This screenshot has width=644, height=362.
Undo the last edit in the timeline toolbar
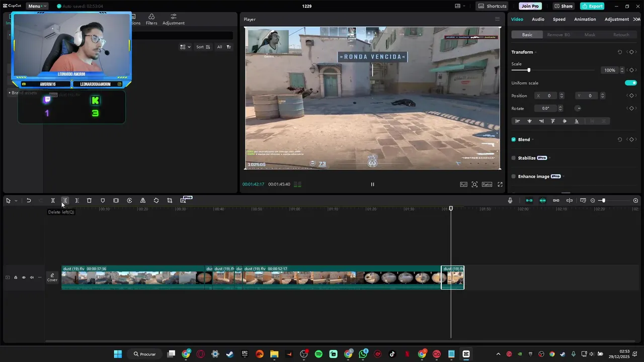coord(29,201)
